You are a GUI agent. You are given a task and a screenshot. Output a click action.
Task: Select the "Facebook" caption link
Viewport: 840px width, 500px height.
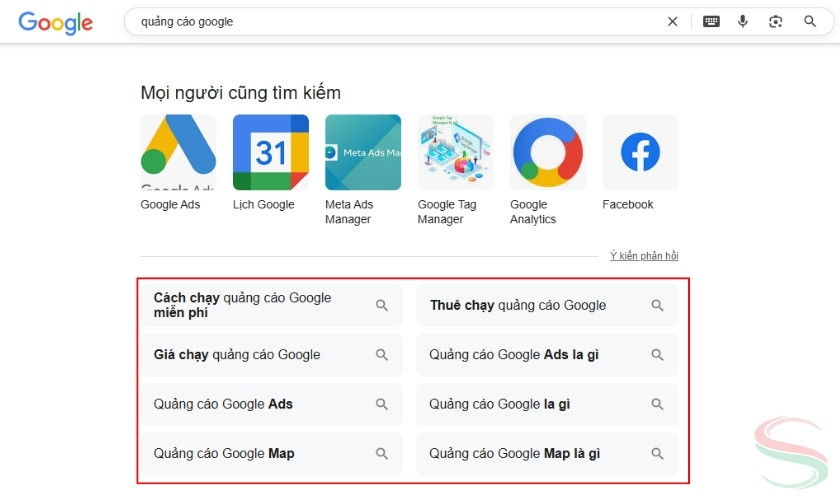[x=628, y=204]
